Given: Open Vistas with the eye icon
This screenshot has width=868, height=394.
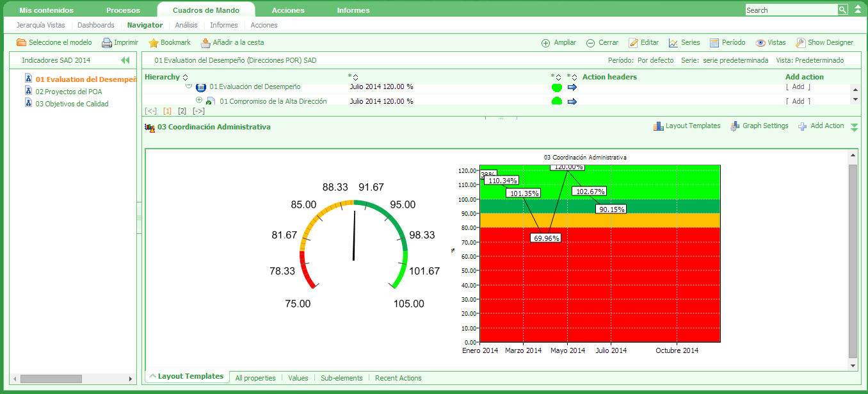Looking at the screenshot, I should point(760,43).
